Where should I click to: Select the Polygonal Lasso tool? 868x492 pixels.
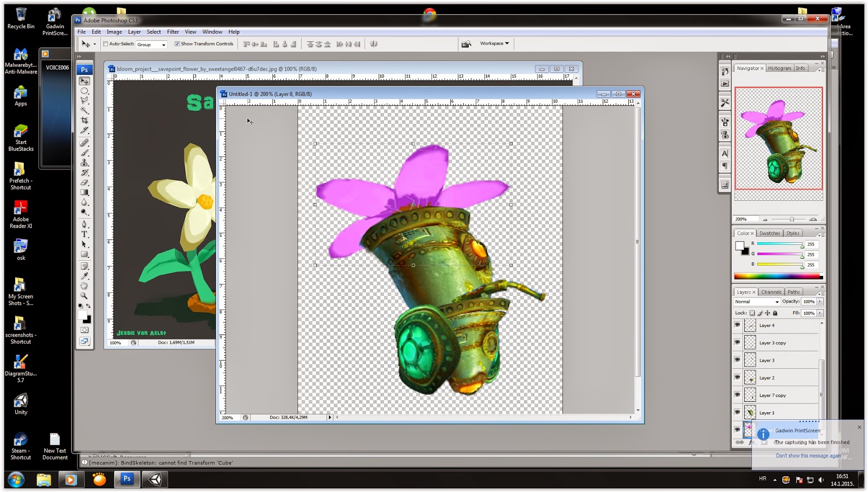85,100
